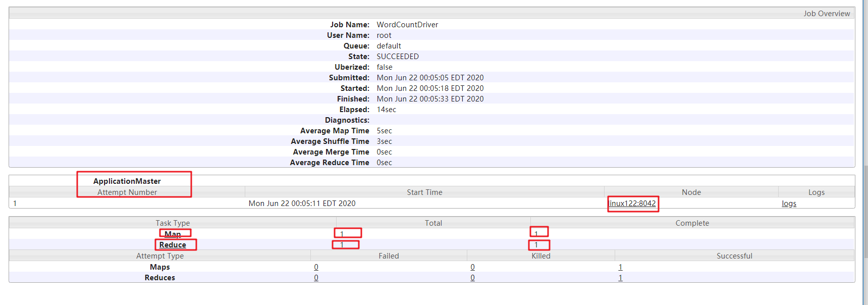The height and width of the screenshot is (305, 868).
Task: Click the Elapsed: label
Action: coord(354,110)
